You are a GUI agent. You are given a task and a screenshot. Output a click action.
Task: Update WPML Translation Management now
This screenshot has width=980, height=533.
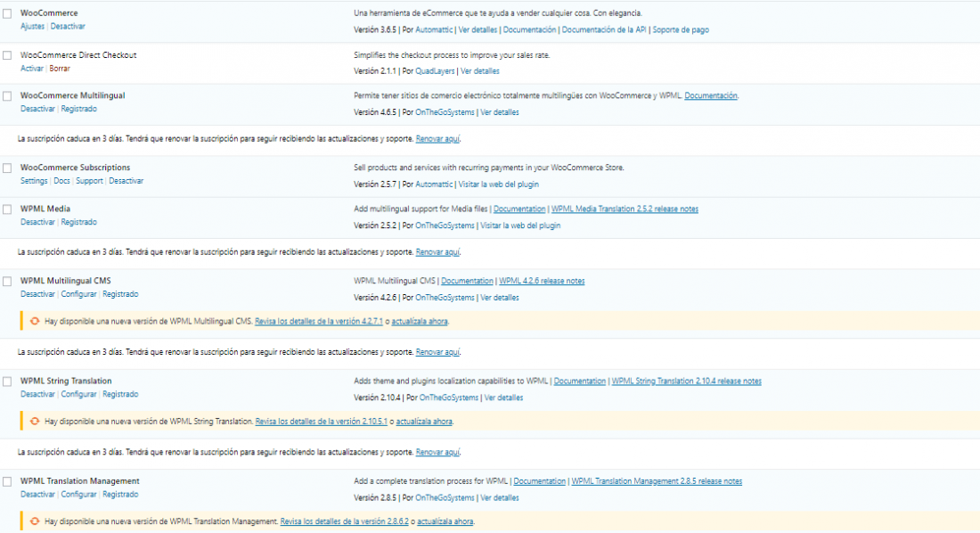tap(445, 521)
